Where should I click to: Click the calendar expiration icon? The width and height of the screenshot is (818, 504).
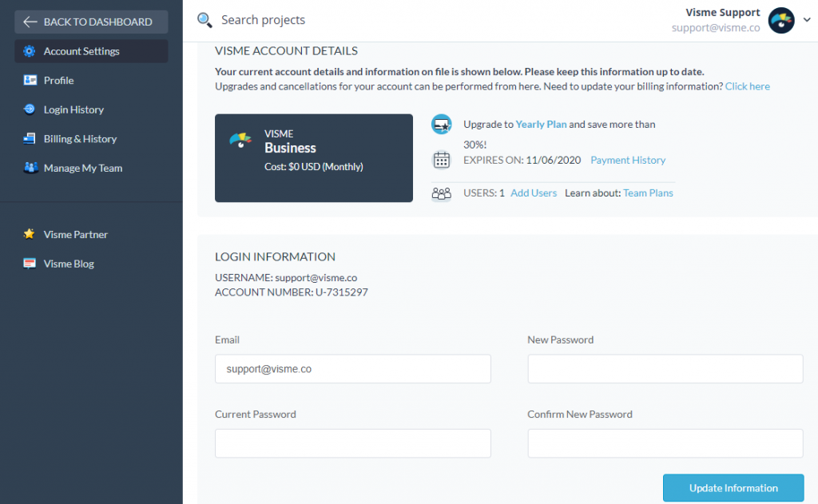pos(442,160)
